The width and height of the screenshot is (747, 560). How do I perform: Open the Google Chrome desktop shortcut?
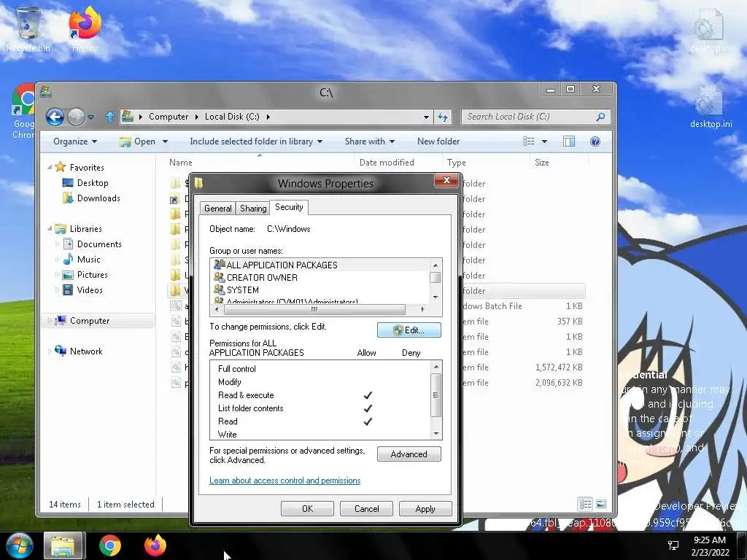pyautogui.click(x=23, y=112)
